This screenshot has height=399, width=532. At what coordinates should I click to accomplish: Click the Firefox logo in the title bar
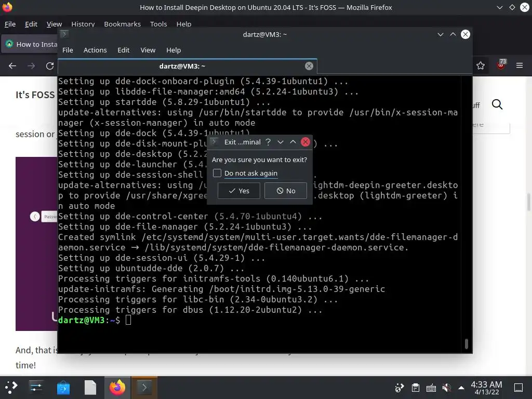(x=7, y=7)
